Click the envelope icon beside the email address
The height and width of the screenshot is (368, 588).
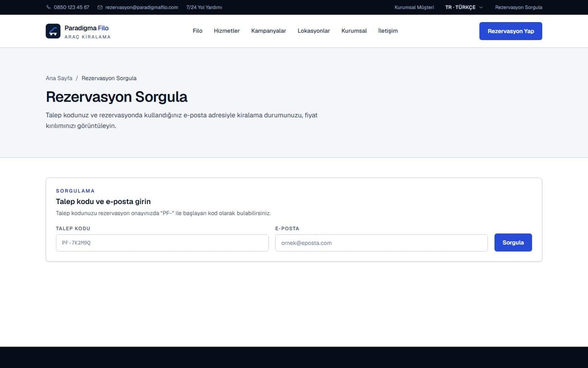point(100,7)
